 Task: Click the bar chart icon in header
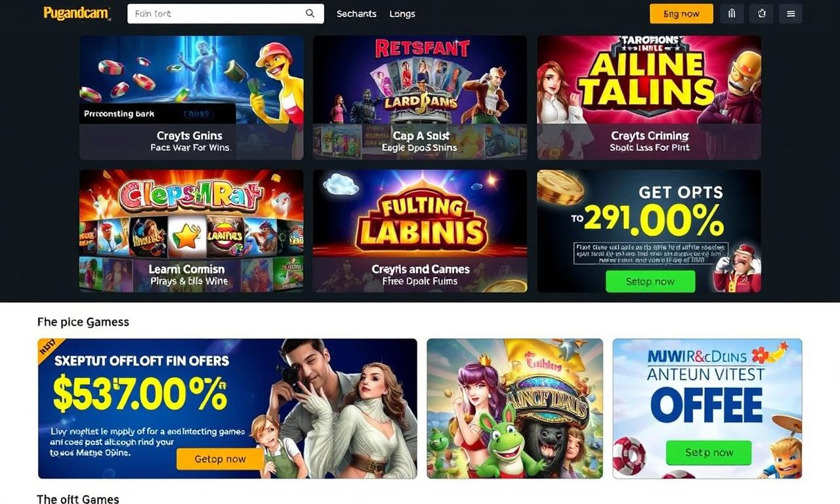[x=732, y=14]
